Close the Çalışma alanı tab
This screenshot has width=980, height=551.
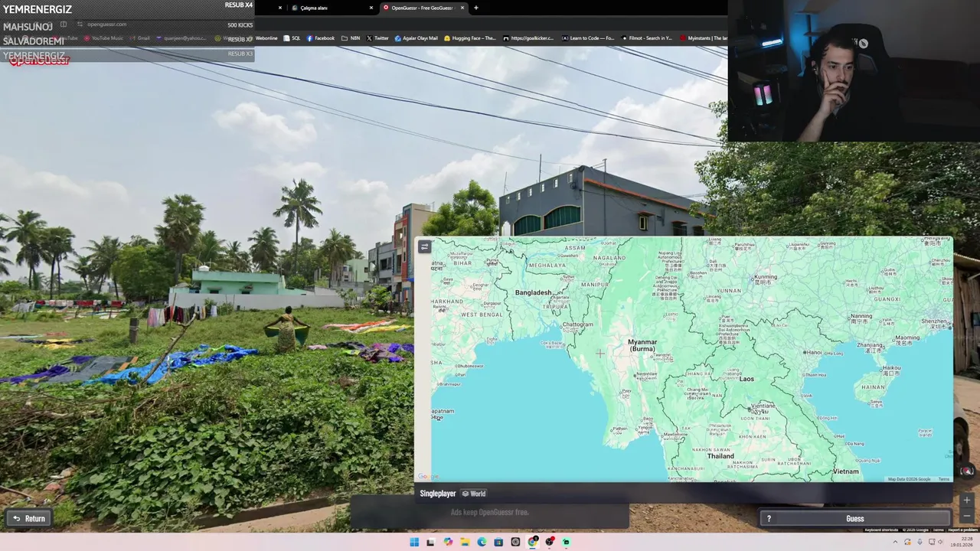click(371, 8)
